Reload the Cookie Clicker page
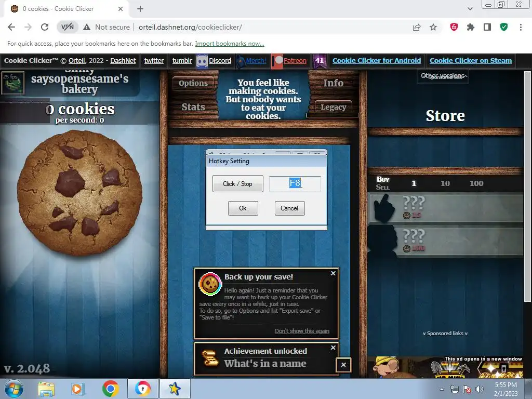 (x=45, y=27)
